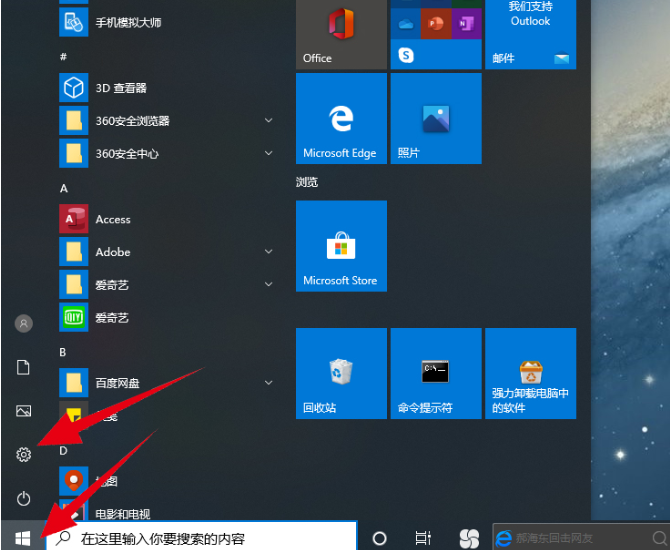
Task: Open the 照片 tile
Action: (x=436, y=118)
